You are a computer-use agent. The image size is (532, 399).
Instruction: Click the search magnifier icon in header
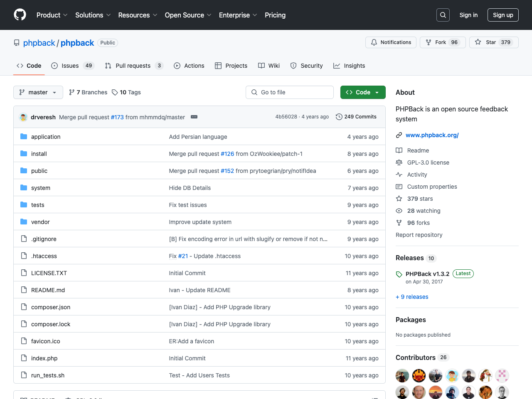click(x=443, y=15)
